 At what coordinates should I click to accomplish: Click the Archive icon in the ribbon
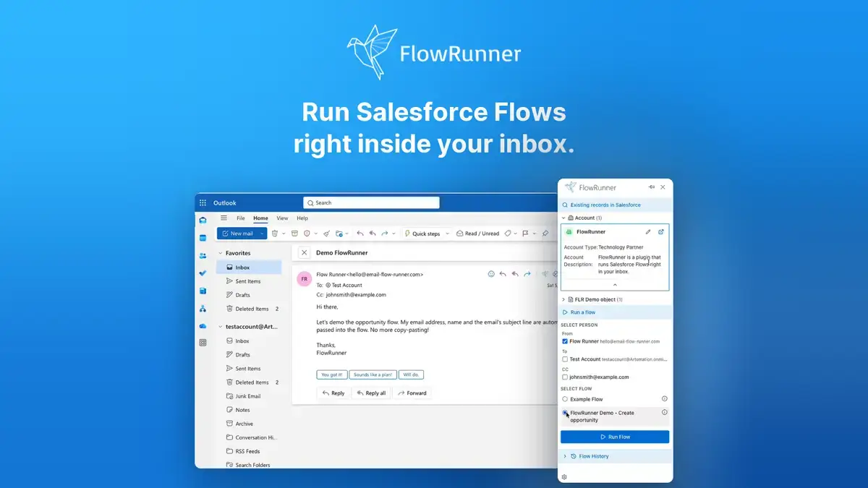(295, 234)
